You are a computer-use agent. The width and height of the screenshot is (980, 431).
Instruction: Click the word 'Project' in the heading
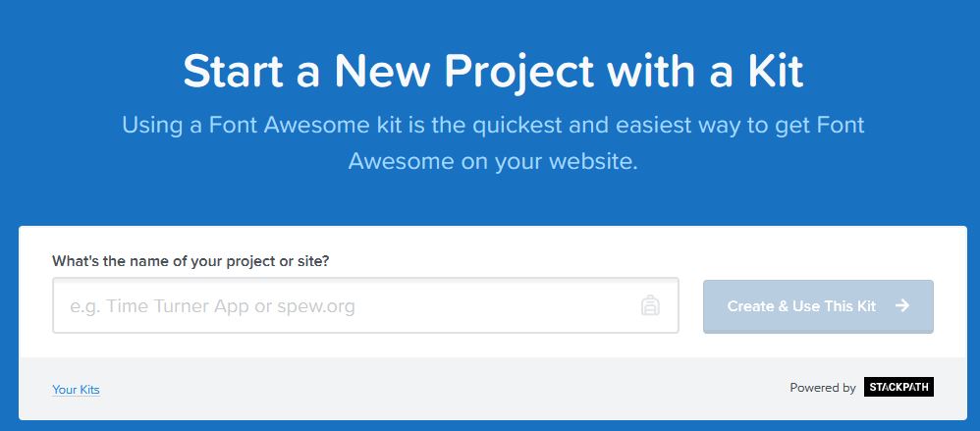[518, 73]
